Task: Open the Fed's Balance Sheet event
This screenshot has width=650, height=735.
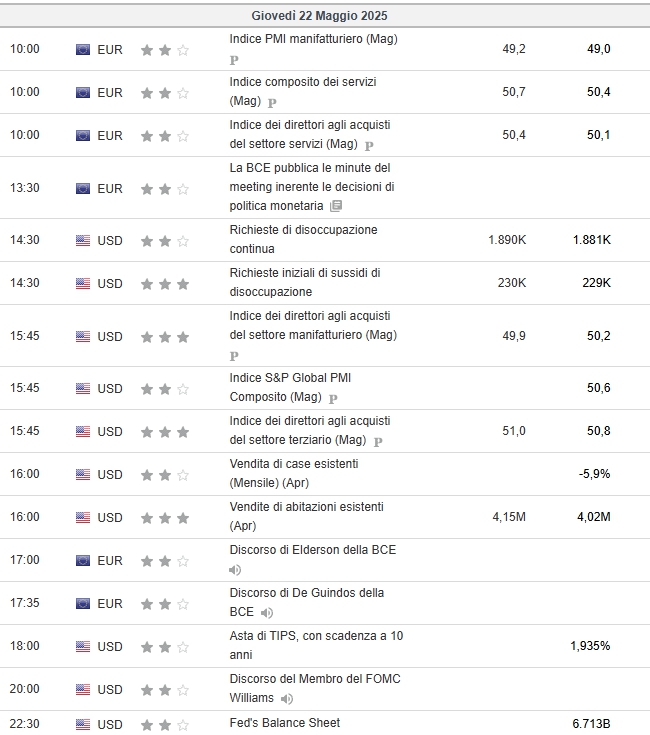Action: tap(284, 723)
